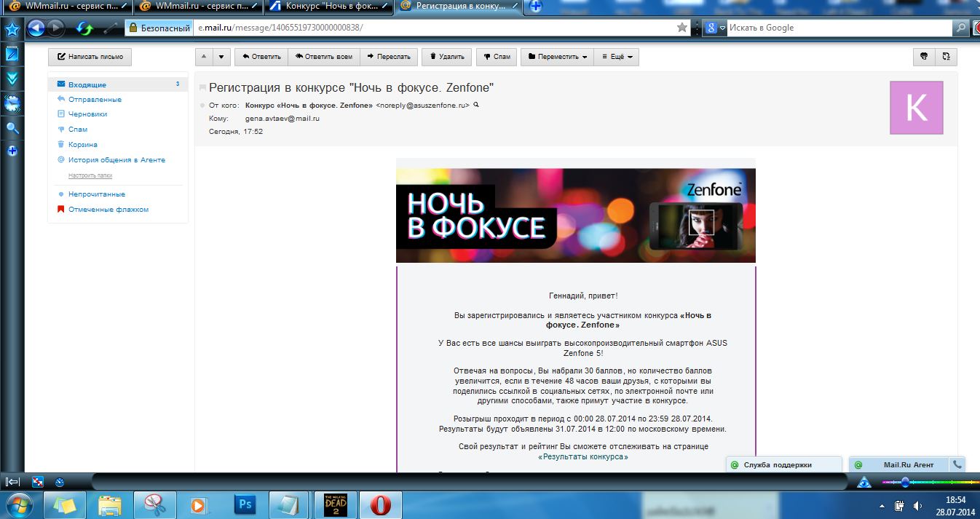The height and width of the screenshot is (519, 980).
Task: Bookmark this page using the address bar star
Action: (682, 28)
